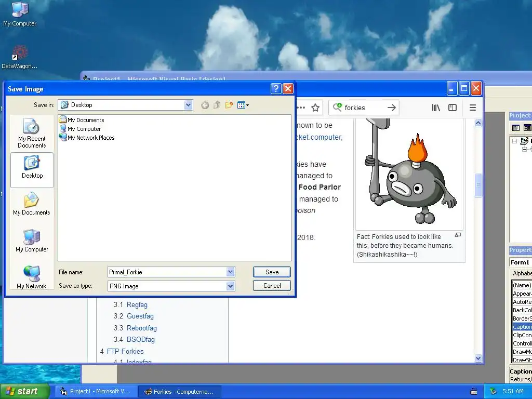
Task: Enlarge image via the caption magnify icon
Action: (458, 235)
